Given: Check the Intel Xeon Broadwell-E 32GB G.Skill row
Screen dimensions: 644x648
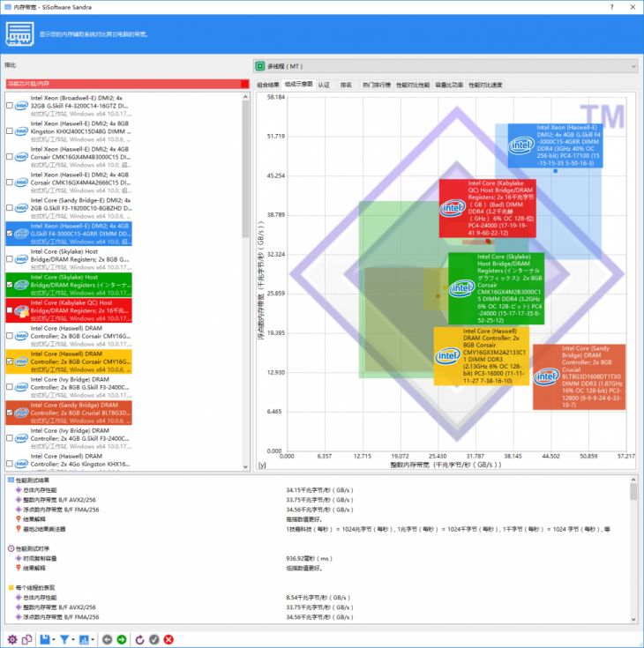Looking at the screenshot, I should [10, 106].
